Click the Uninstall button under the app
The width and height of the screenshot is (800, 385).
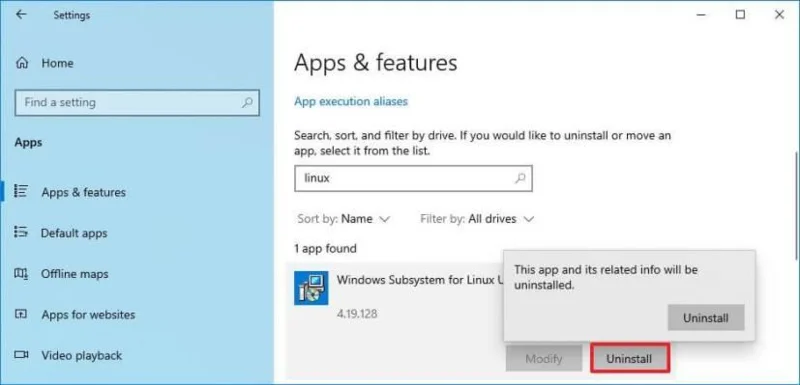(x=629, y=359)
